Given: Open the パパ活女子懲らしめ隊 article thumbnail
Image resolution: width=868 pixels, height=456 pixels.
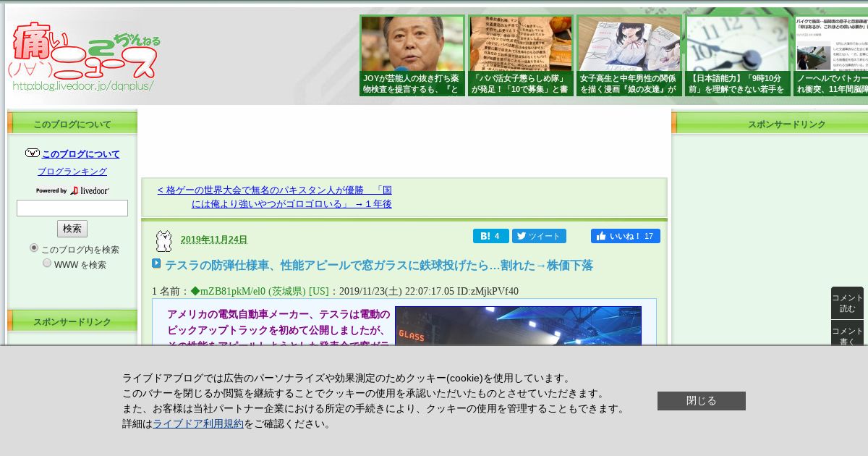Looking at the screenshot, I should click(520, 56).
